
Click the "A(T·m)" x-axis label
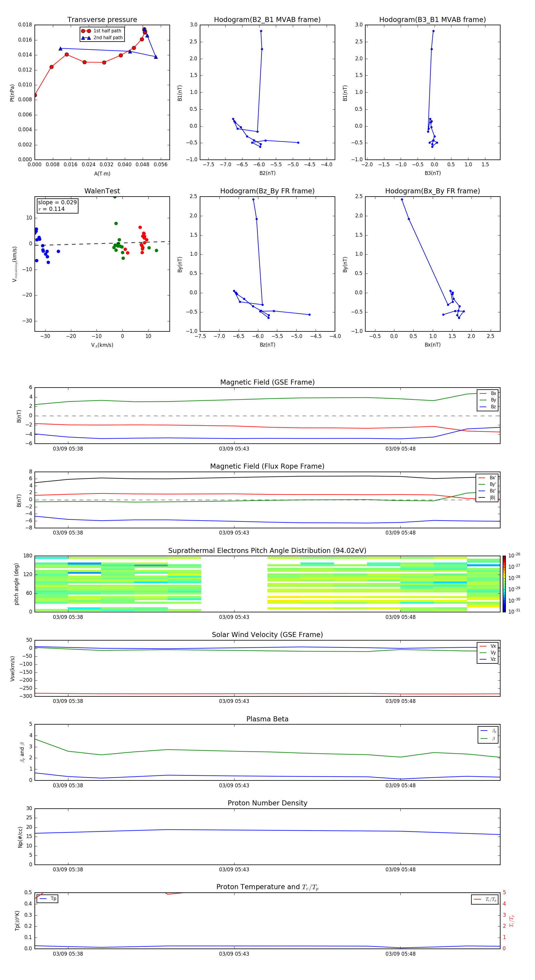coord(102,173)
